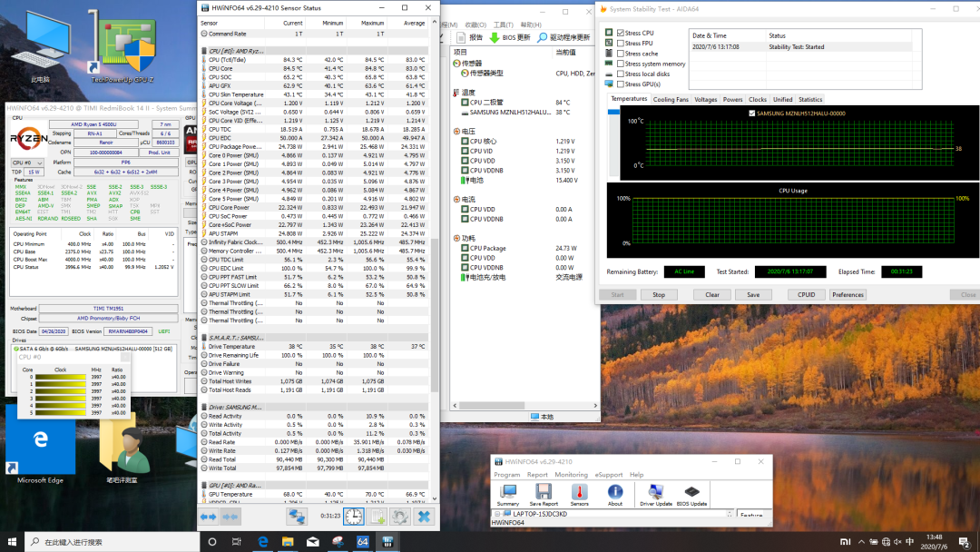Viewport: 980px width, 552px height.
Task: Click the expand columns arrows icon in HWiNFO sensors
Action: click(208, 517)
